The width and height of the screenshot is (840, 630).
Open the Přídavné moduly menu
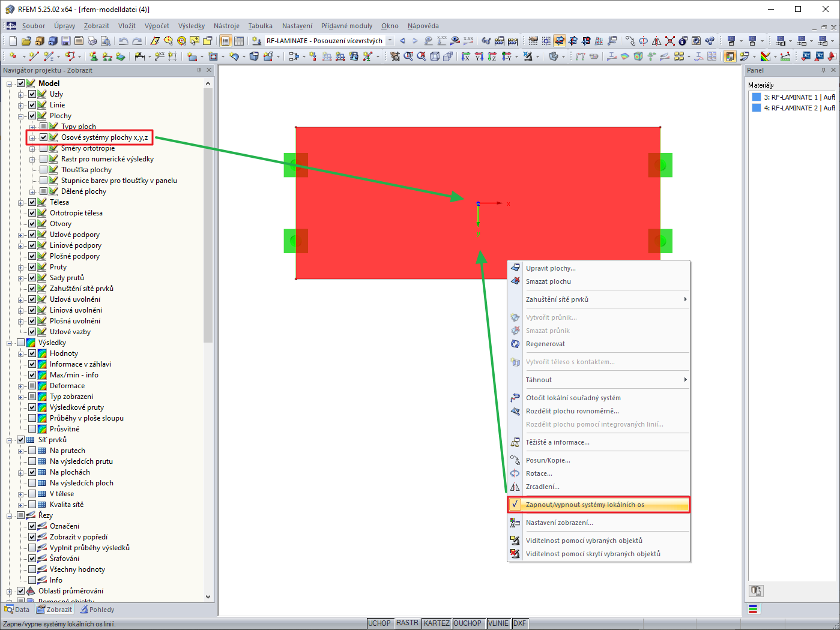pos(346,26)
